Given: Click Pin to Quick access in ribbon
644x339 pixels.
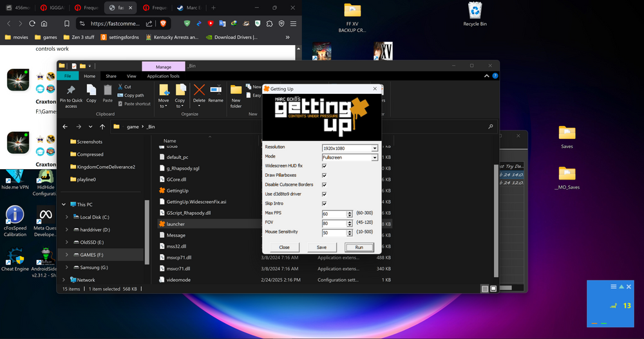Looking at the screenshot, I should pyautogui.click(x=71, y=97).
